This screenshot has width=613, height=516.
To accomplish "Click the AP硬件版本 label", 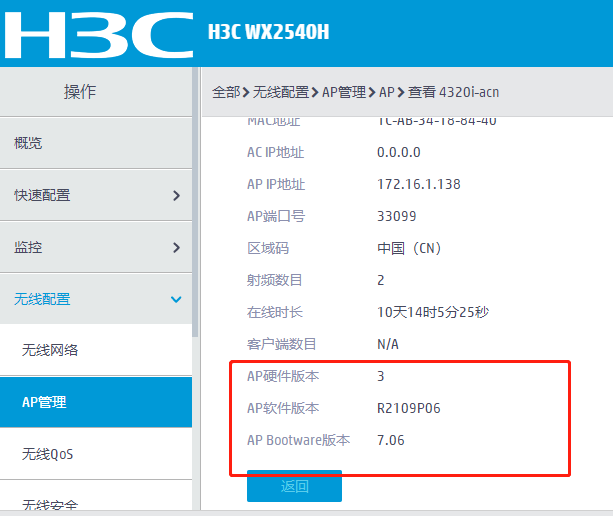I will pos(283,376).
